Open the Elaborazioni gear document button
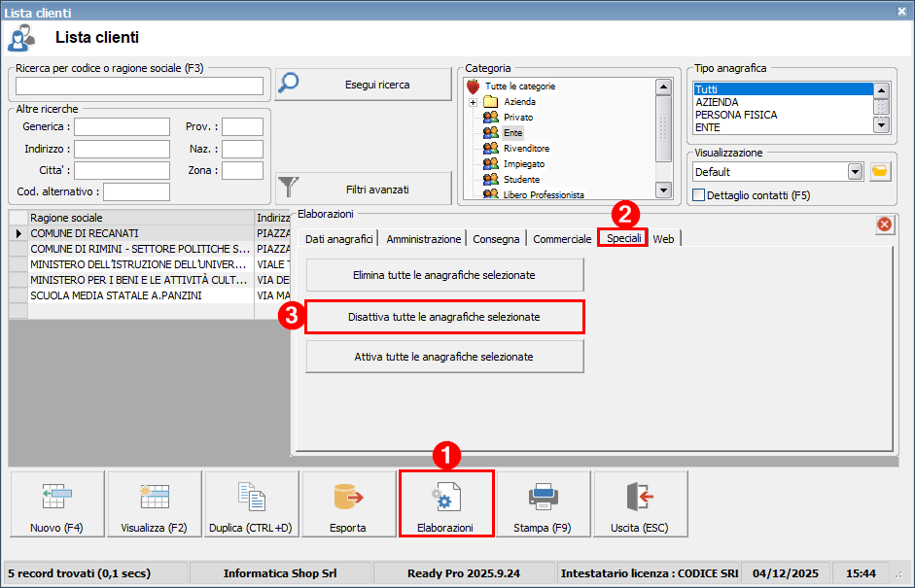This screenshot has height=588, width=915. pyautogui.click(x=445, y=504)
